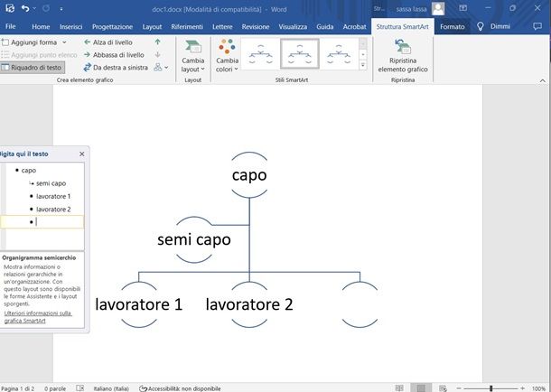Click the '0 parole' word count
Screen dimensions: 551x392
tap(55, 388)
